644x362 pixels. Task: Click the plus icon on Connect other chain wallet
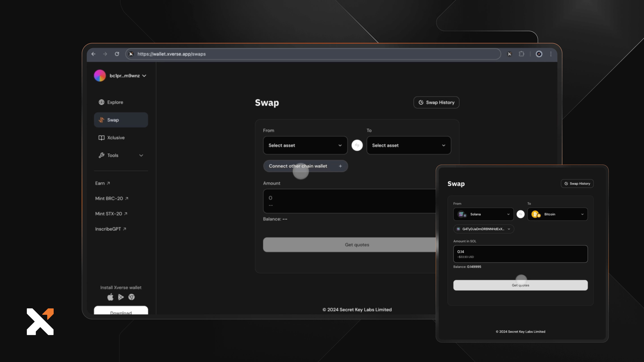tap(340, 166)
